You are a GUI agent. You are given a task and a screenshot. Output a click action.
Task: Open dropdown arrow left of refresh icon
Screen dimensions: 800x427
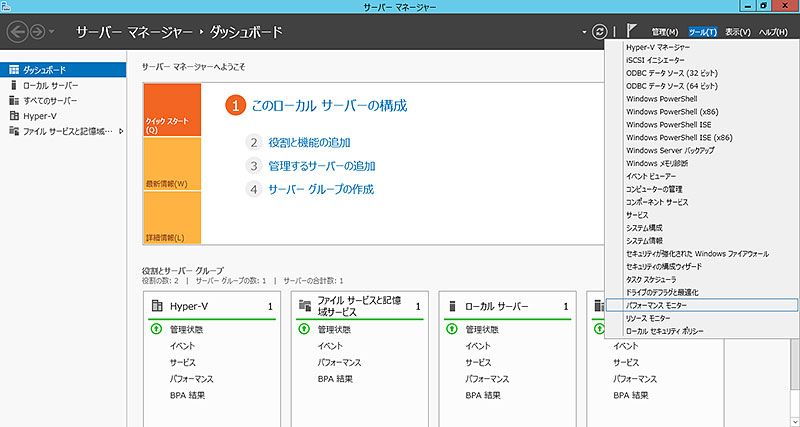coord(583,32)
